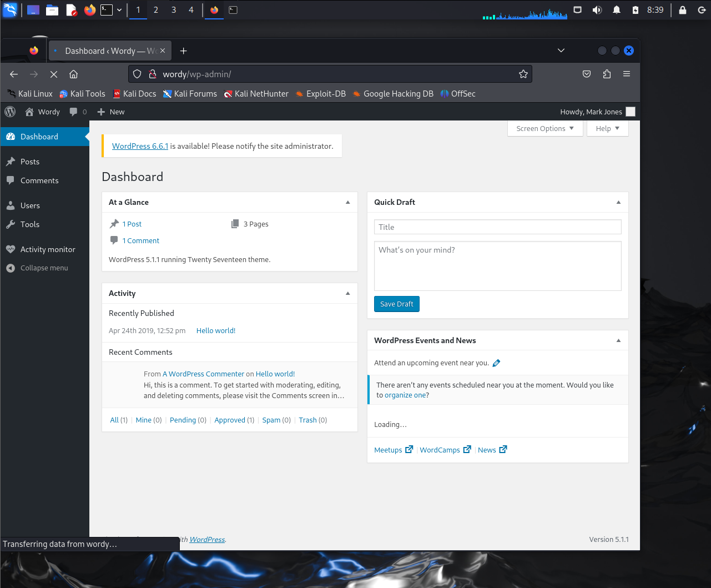Click the shield tracking protection icon
The height and width of the screenshot is (588, 711).
[137, 74]
